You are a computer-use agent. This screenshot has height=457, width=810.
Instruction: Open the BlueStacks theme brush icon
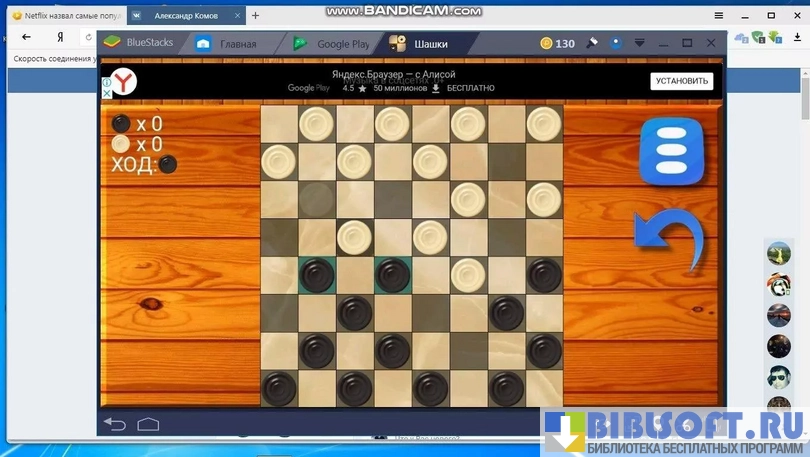(592, 43)
